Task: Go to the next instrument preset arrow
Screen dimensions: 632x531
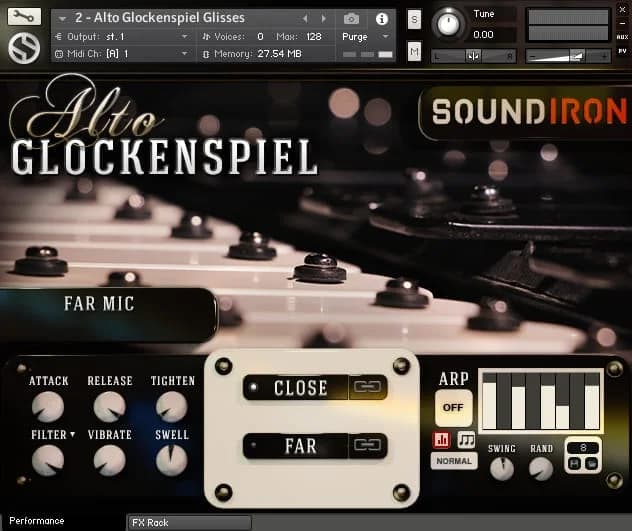Action: click(x=323, y=19)
